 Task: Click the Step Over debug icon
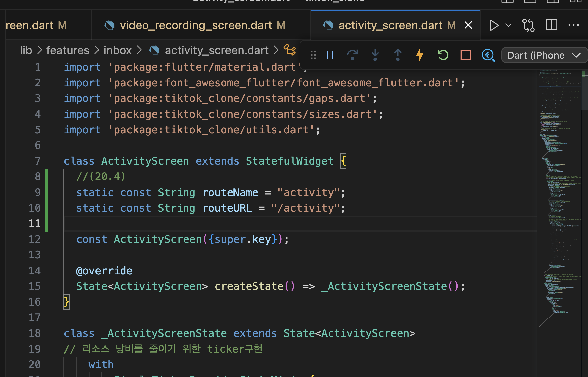(x=352, y=55)
